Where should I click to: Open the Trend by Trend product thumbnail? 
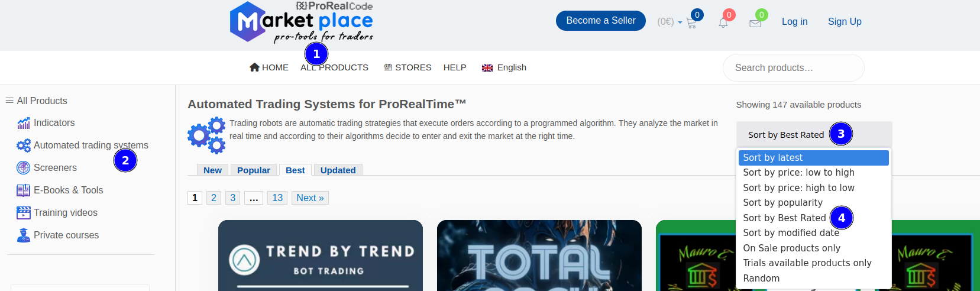[x=320, y=256]
